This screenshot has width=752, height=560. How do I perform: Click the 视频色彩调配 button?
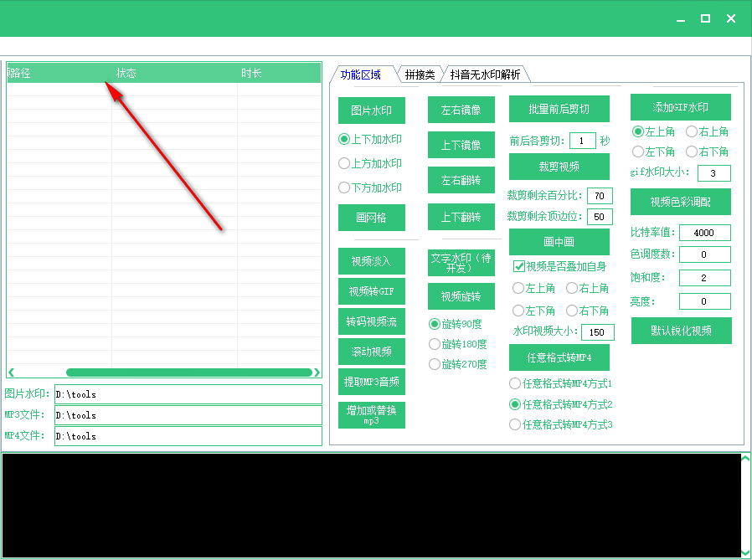681,202
